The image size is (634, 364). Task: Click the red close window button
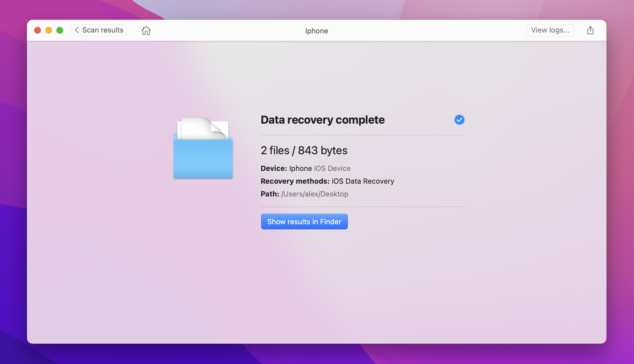(38, 30)
